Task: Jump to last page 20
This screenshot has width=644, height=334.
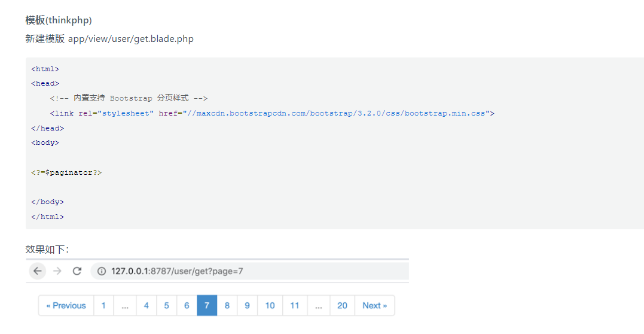Action: [342, 306]
